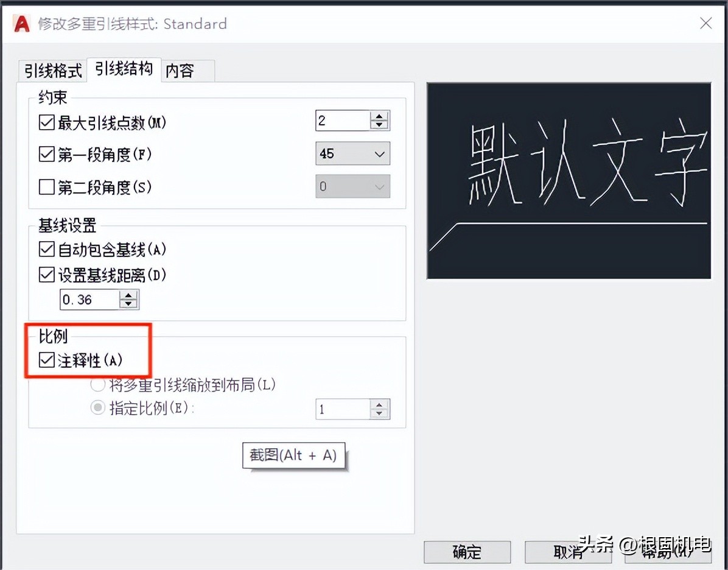Screen dimensions: 728x570
Task: Disable the 注释性(A) checkbox
Action: tap(47, 359)
